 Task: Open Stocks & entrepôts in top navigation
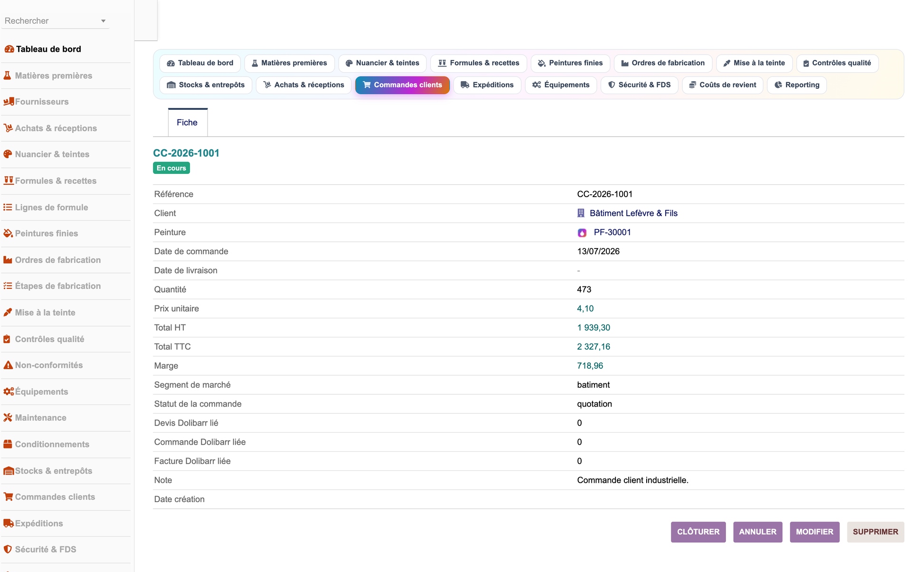click(x=206, y=85)
